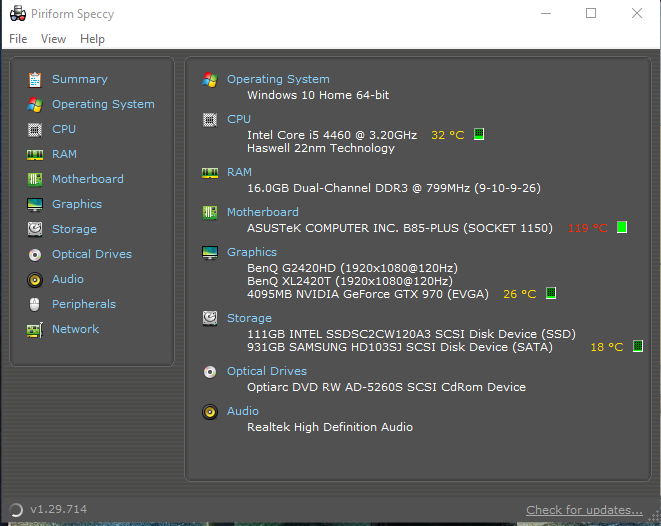The width and height of the screenshot is (661, 526).
Task: Click the Graphics monitor icon in sidebar
Action: [35, 204]
